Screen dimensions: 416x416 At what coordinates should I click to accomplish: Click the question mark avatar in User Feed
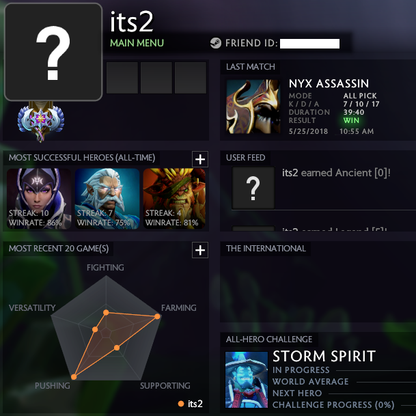[x=253, y=188]
